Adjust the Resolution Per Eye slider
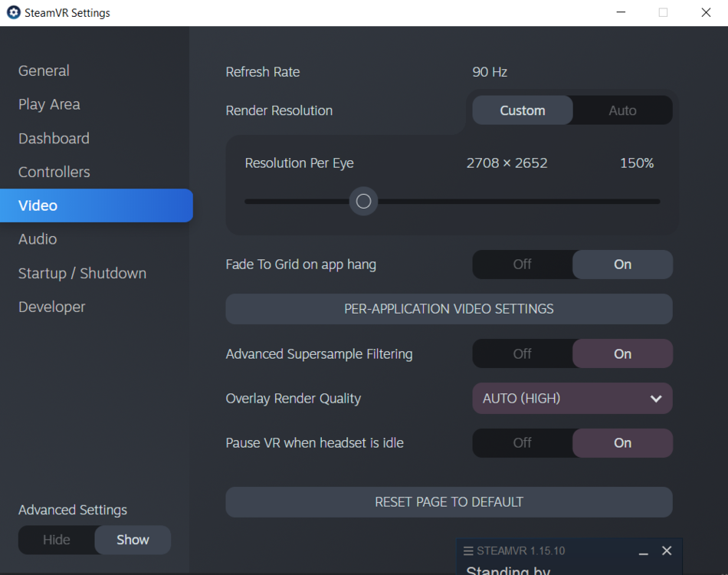Viewport: 728px width, 575px height. pos(363,201)
